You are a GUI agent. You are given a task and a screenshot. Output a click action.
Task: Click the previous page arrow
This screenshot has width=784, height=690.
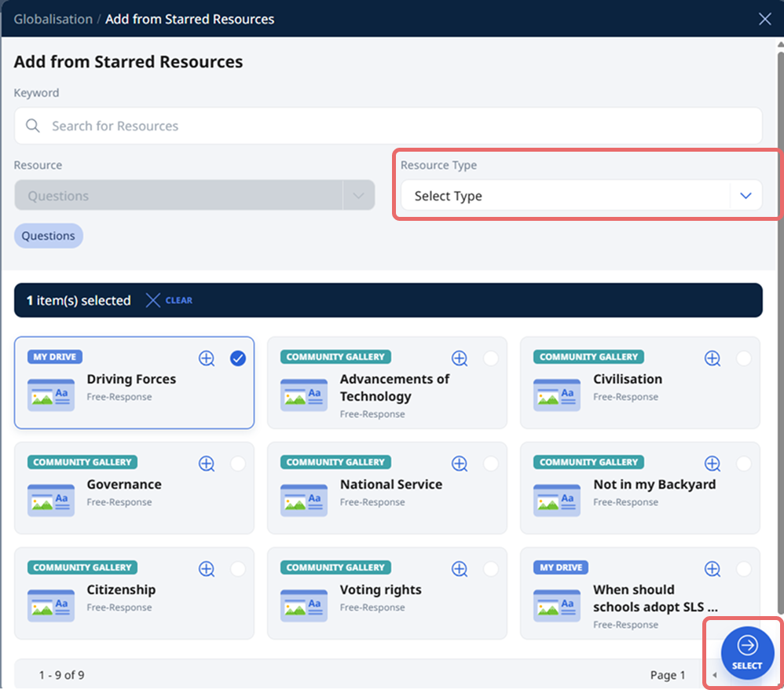(x=715, y=675)
